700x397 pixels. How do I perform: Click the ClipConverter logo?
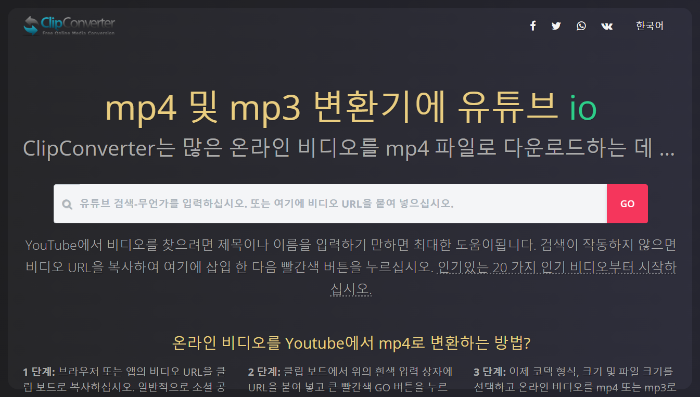point(69,25)
